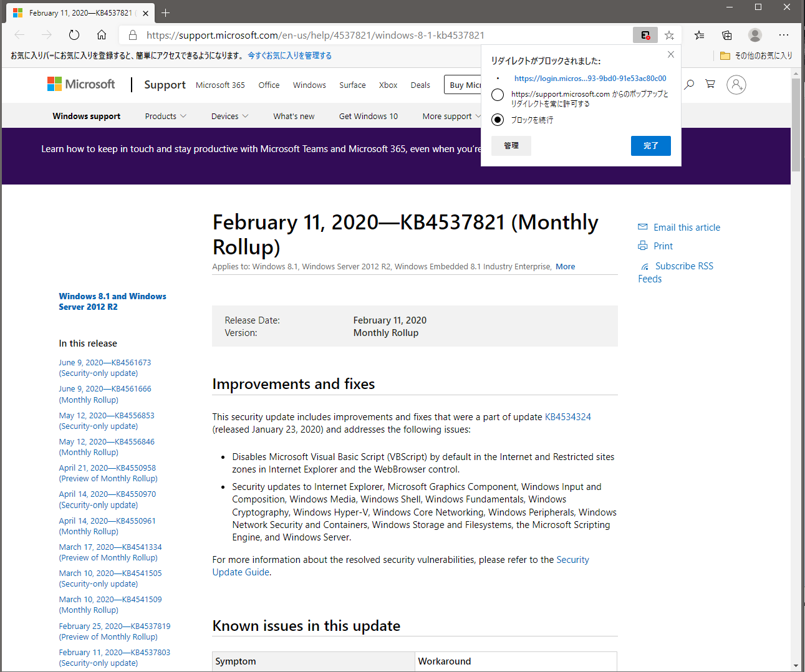Click the Print printer icon
This screenshot has width=805, height=672.
pyautogui.click(x=643, y=246)
